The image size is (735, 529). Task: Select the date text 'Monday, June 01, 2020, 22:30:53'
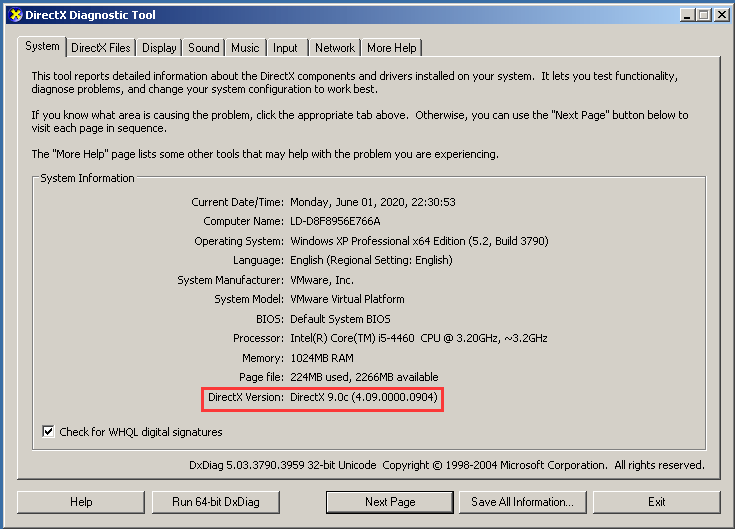coord(373,202)
